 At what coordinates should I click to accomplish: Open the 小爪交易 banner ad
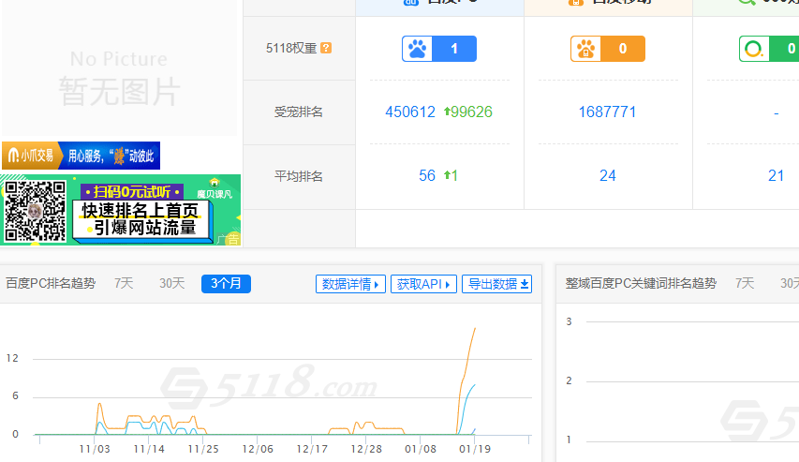(x=81, y=155)
